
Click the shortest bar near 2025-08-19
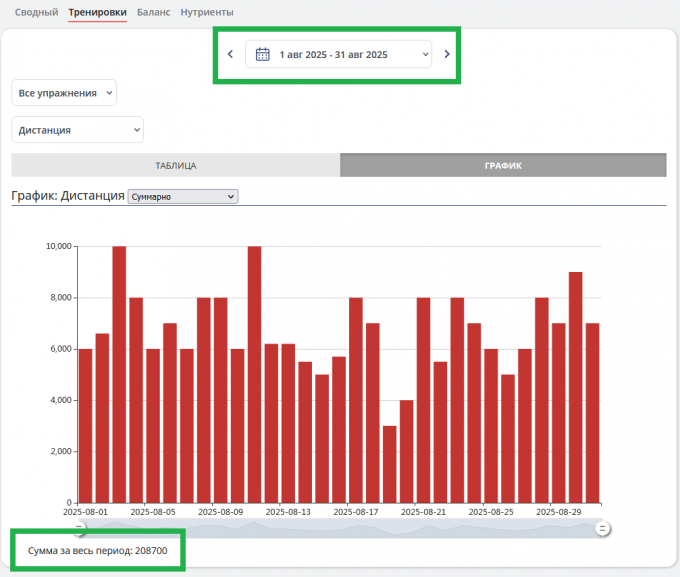[390, 464]
